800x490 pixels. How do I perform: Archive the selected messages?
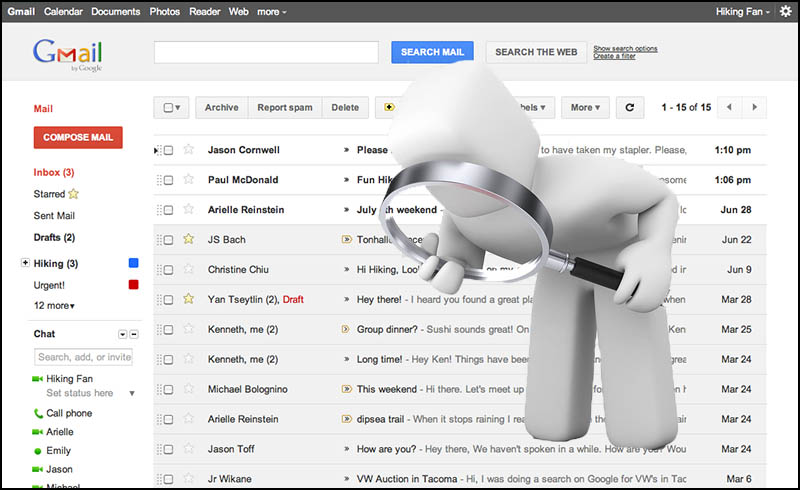pyautogui.click(x=221, y=107)
